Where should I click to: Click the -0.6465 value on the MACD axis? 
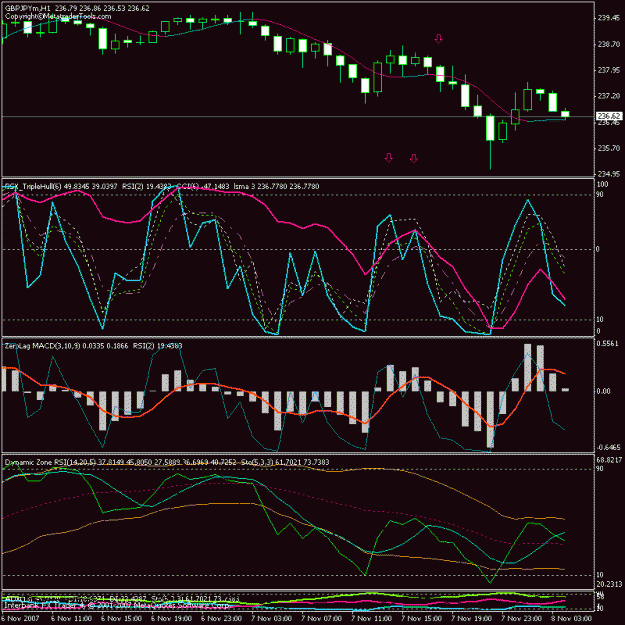pos(609,448)
